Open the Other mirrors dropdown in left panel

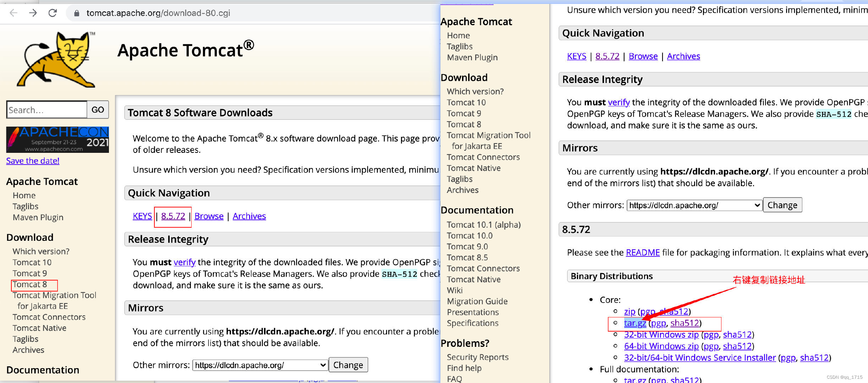tap(259, 365)
